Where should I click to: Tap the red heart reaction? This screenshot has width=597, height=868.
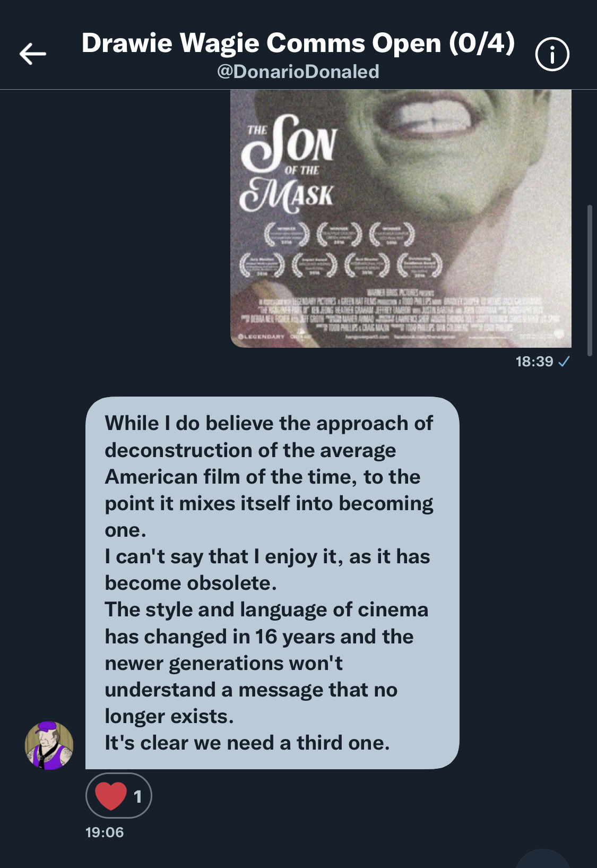(110, 796)
